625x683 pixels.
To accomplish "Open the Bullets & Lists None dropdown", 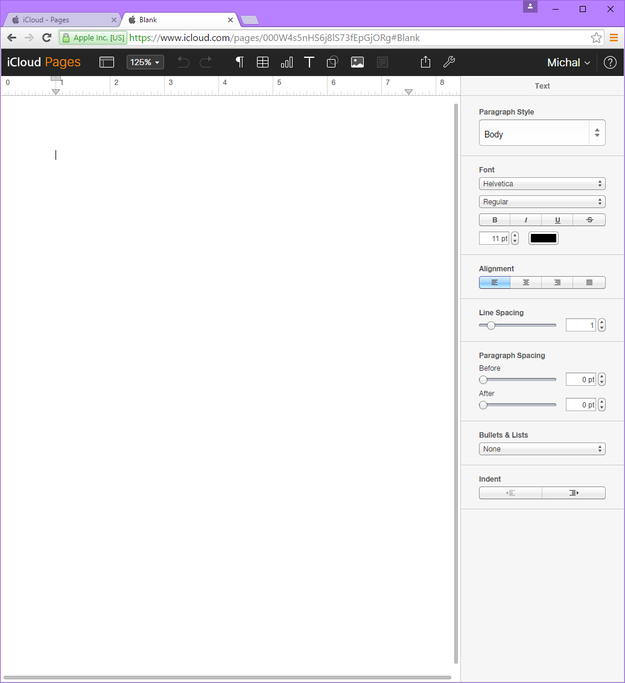I will (542, 449).
